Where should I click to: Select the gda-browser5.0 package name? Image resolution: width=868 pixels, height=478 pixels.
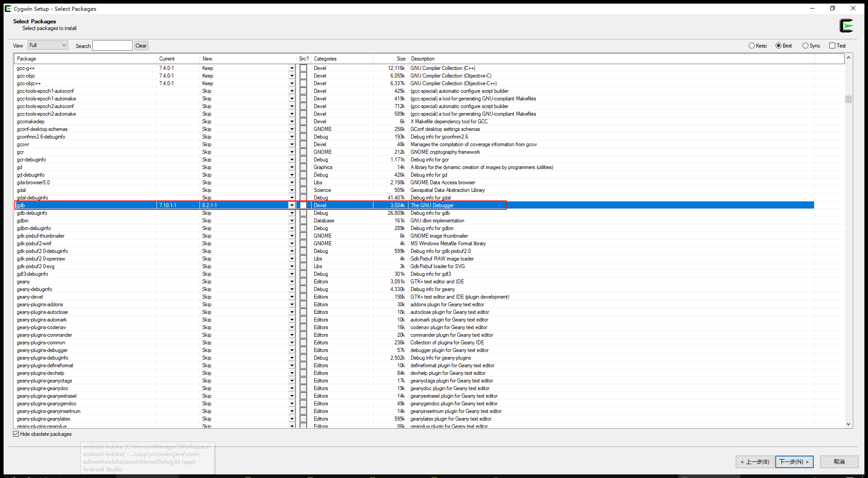[33, 183]
